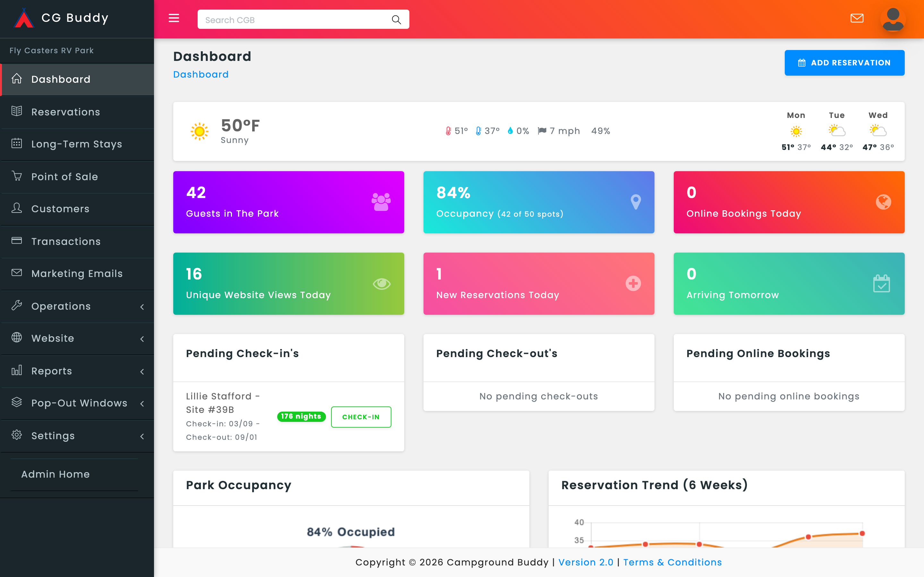Screen dimensions: 924x577
Task: Select the Dashboard home icon
Action: (x=17, y=79)
